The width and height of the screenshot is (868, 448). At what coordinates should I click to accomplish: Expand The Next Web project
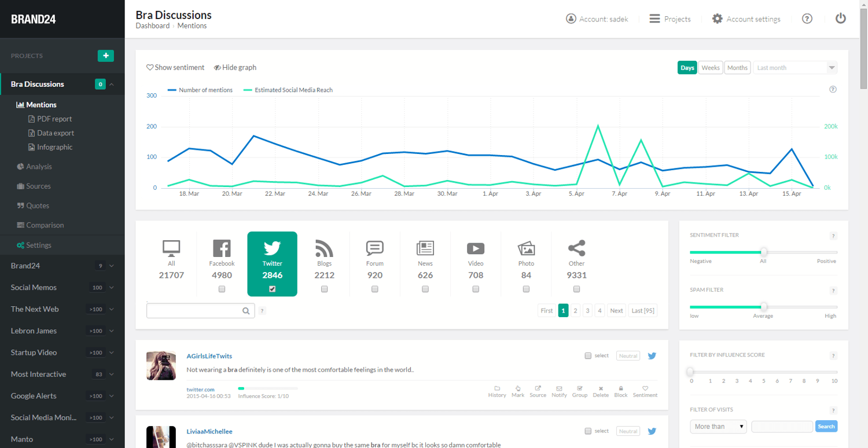point(112,309)
